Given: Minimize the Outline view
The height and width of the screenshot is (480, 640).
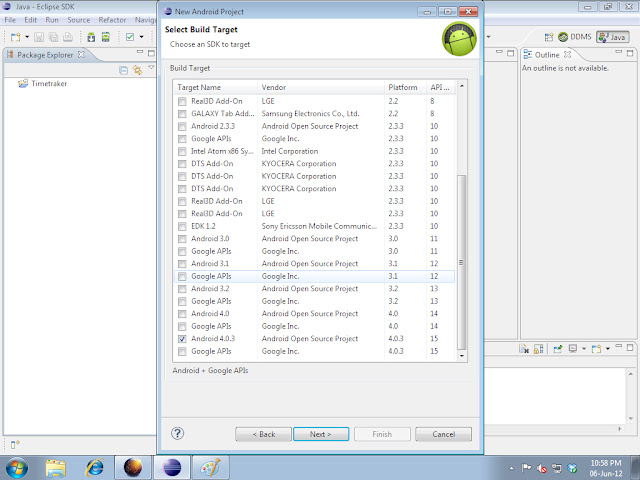Looking at the screenshot, I should pos(619,52).
